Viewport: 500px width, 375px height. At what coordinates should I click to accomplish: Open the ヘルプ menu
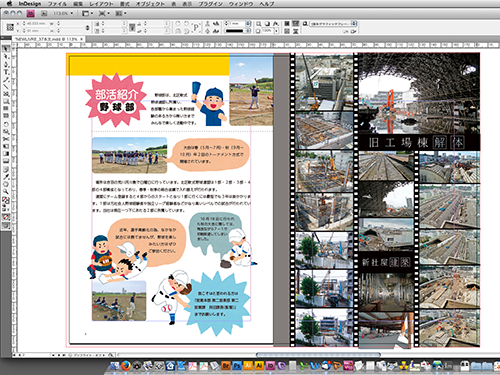pos(267,4)
